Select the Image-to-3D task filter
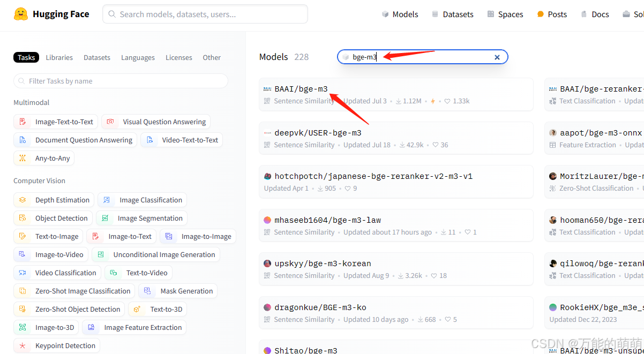This screenshot has width=644, height=354. (x=46, y=327)
